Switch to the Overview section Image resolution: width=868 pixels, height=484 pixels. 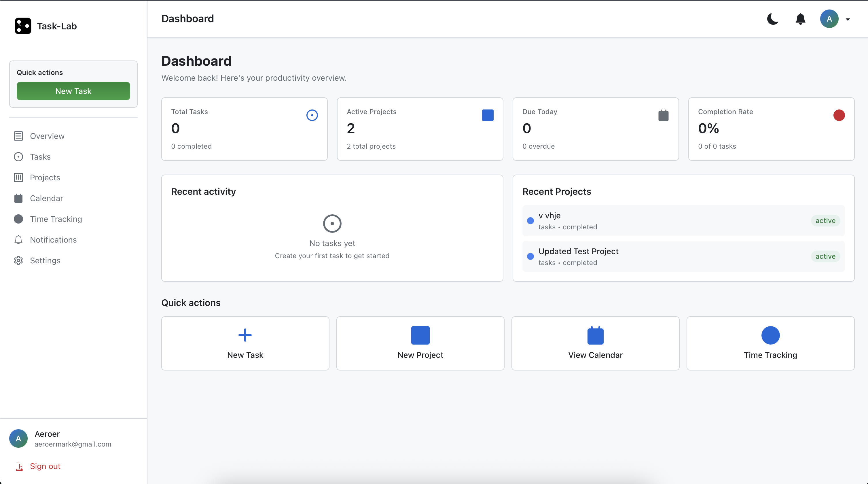tap(47, 136)
